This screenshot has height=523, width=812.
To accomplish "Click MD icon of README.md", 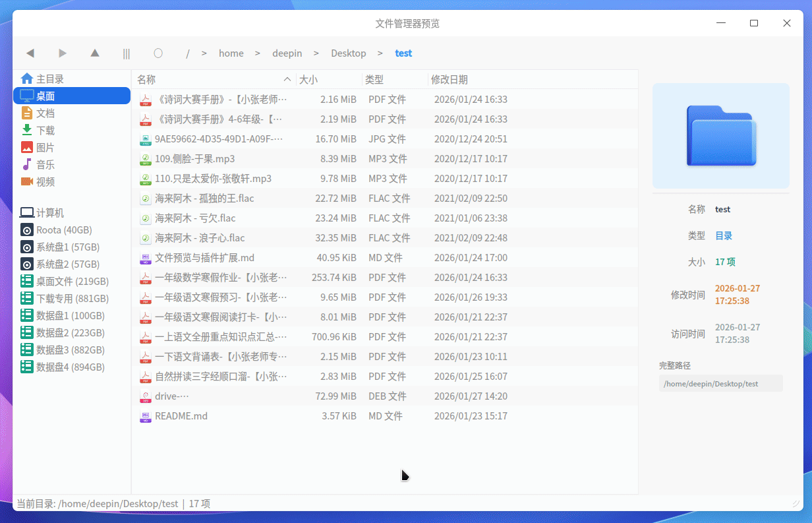I will tap(146, 416).
